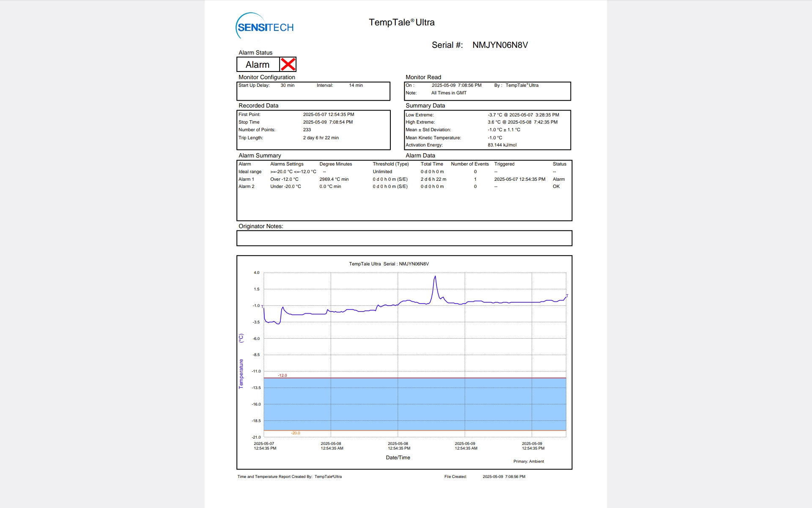
Task: Click total time '2 d 6 h 22 m'
Action: click(x=433, y=179)
